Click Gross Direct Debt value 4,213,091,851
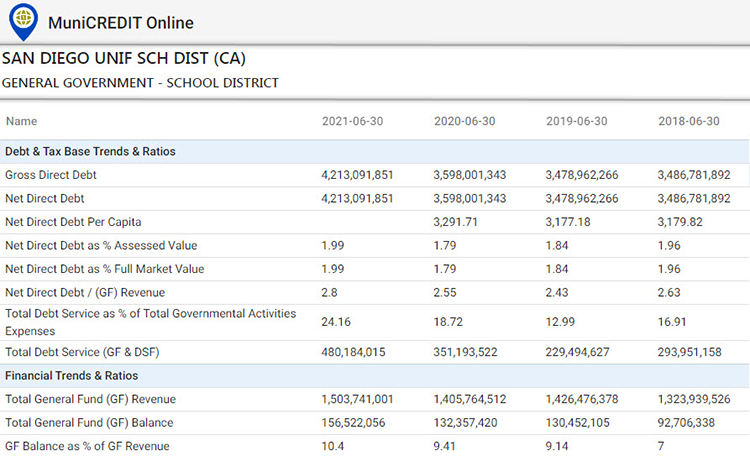750x456 pixels. point(357,175)
